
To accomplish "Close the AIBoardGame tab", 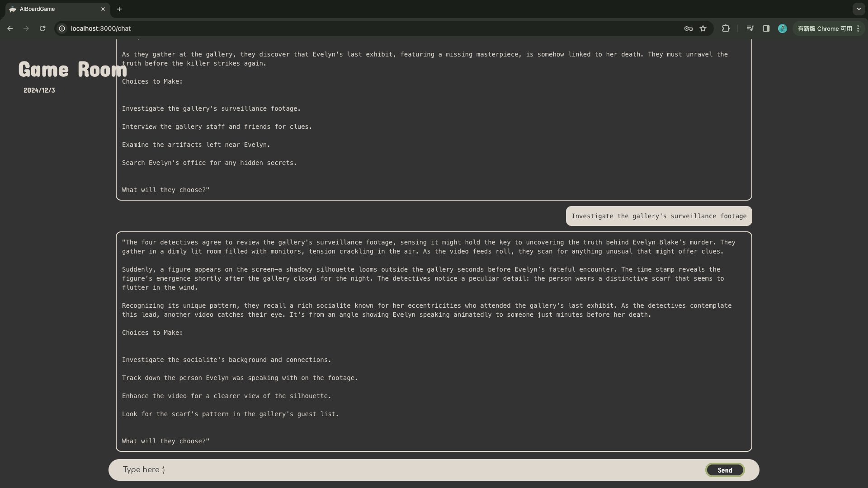I will pyautogui.click(x=103, y=9).
